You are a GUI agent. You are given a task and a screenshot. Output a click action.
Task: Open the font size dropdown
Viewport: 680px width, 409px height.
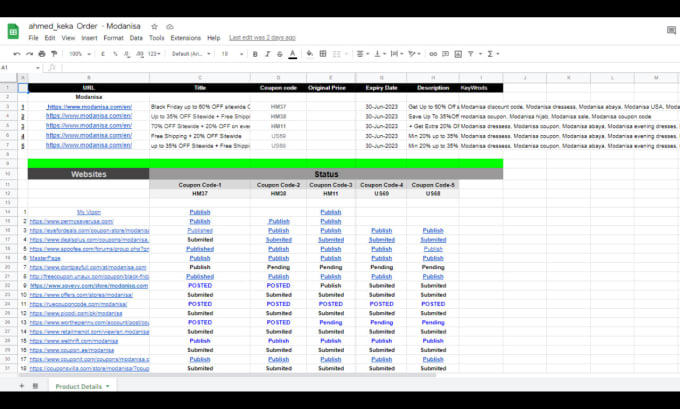232,54
